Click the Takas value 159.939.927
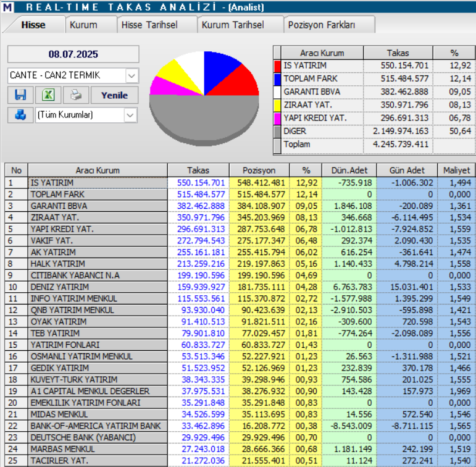Screen dimensions: 476x467 pyautogui.click(x=201, y=287)
